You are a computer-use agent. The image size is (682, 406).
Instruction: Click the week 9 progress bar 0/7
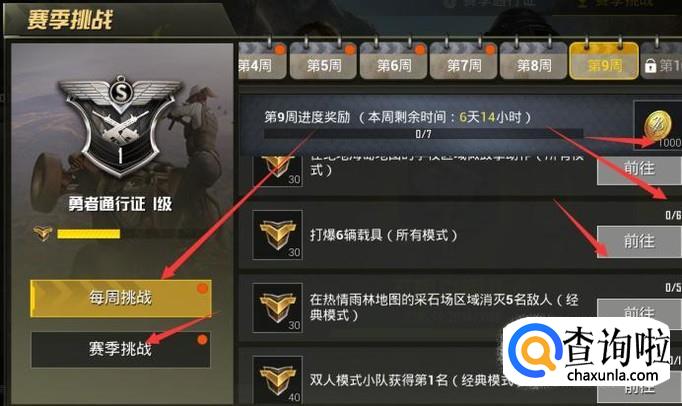click(423, 134)
